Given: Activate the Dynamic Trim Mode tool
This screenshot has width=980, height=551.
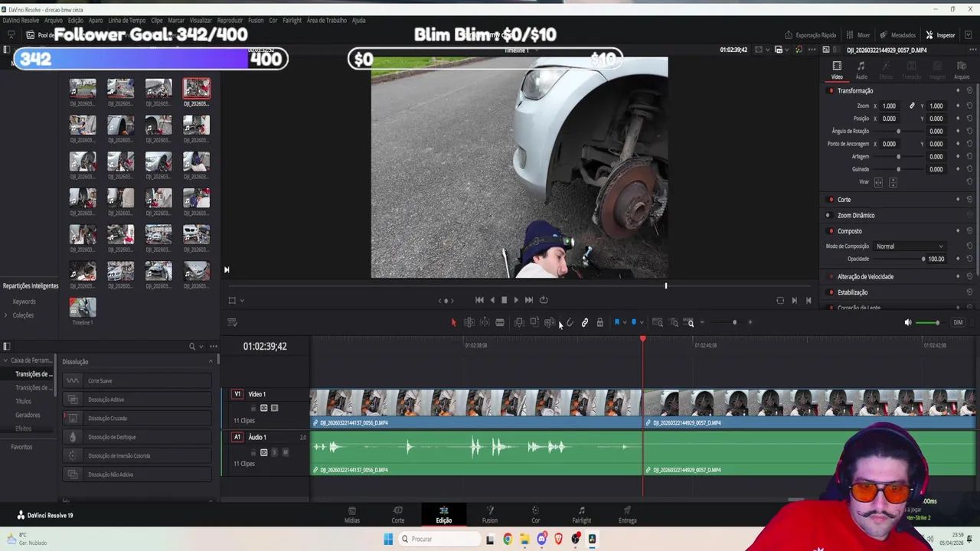Looking at the screenshot, I should (x=484, y=322).
